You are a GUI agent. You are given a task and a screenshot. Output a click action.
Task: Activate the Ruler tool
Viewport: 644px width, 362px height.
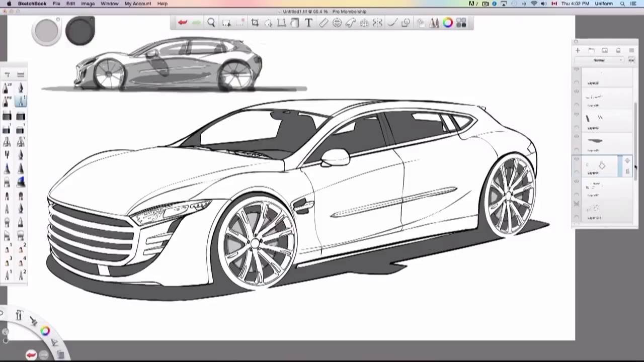coord(324,23)
